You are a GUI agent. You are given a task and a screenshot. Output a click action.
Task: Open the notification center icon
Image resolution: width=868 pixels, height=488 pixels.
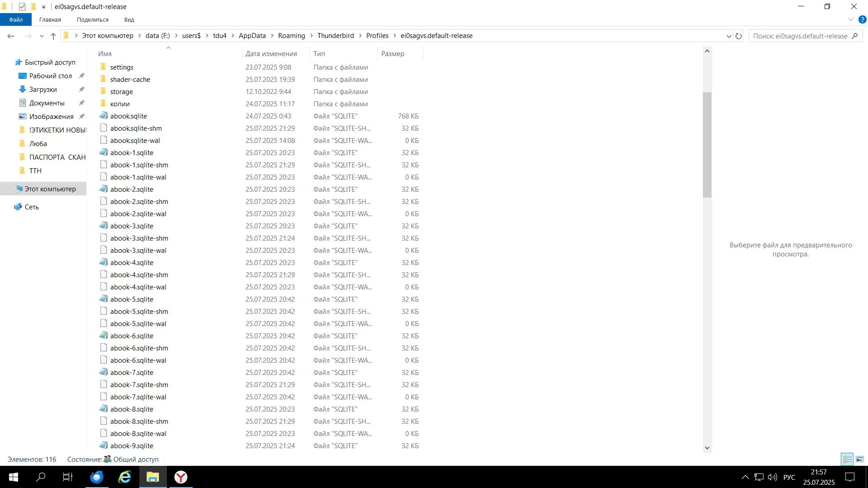pos(850,477)
